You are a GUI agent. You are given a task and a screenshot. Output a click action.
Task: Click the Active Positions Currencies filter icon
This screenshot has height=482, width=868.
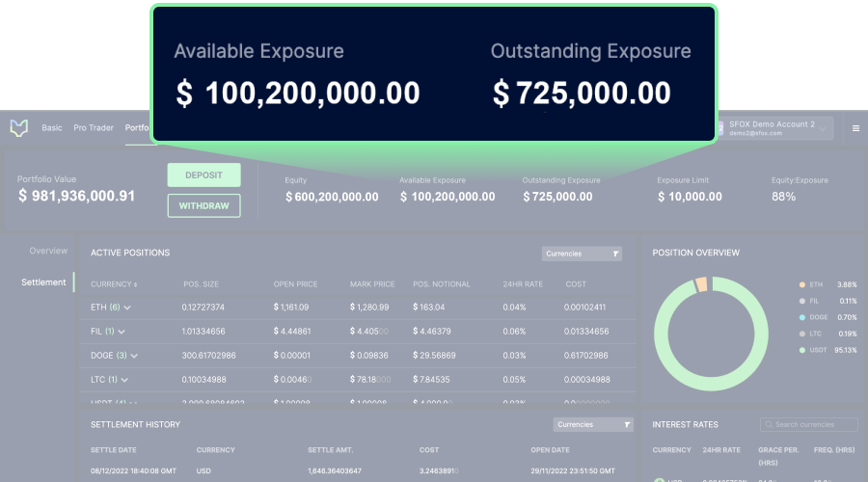[x=615, y=254]
